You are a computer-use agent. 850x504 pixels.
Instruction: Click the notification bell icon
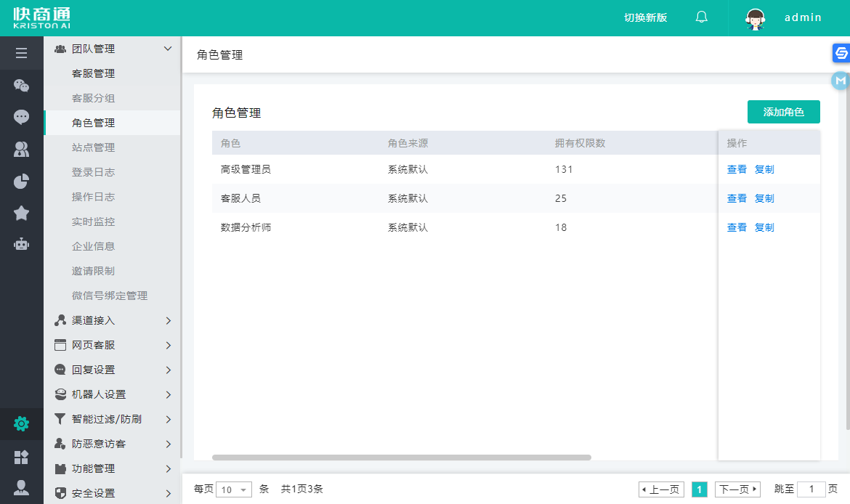tap(701, 17)
